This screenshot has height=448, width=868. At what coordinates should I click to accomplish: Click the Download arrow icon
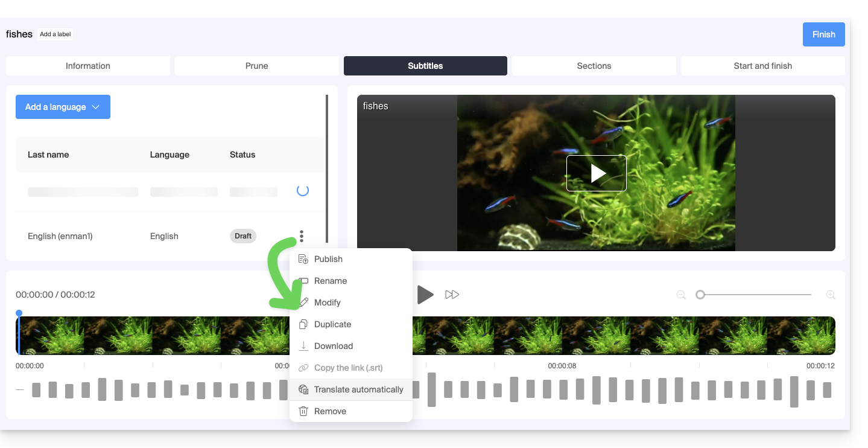tap(303, 346)
